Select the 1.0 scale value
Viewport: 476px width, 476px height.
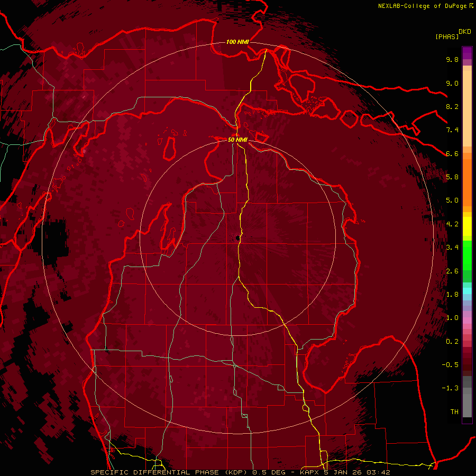tap(452, 318)
